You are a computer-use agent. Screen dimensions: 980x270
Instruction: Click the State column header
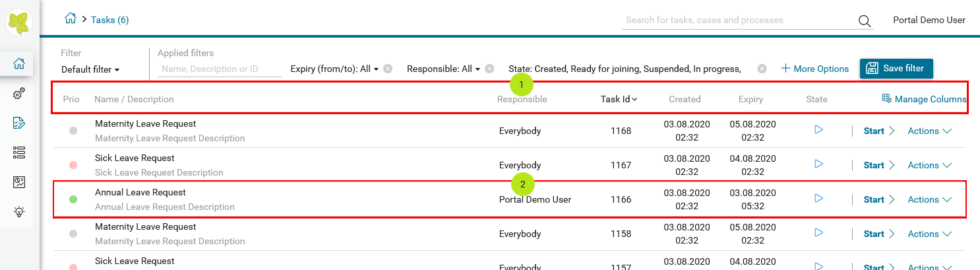click(x=816, y=100)
